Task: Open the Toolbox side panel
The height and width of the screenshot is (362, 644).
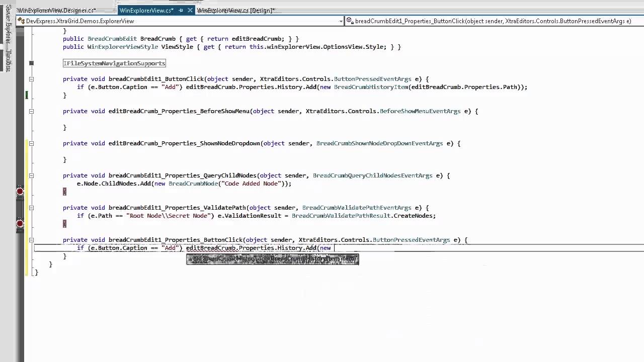Action: tap(8, 60)
